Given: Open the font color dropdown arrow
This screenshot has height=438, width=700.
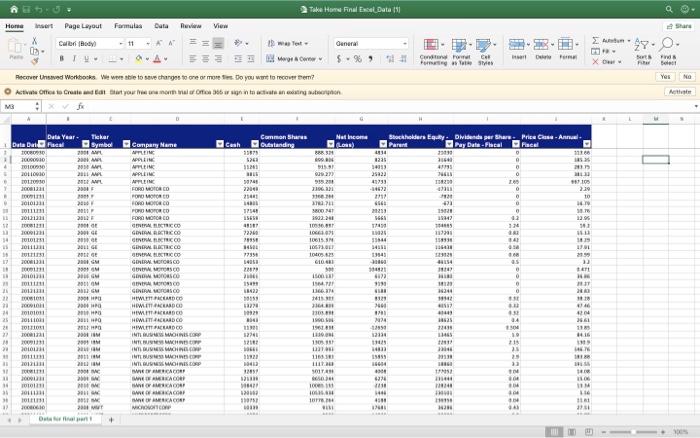Looking at the screenshot, I should [x=166, y=59].
